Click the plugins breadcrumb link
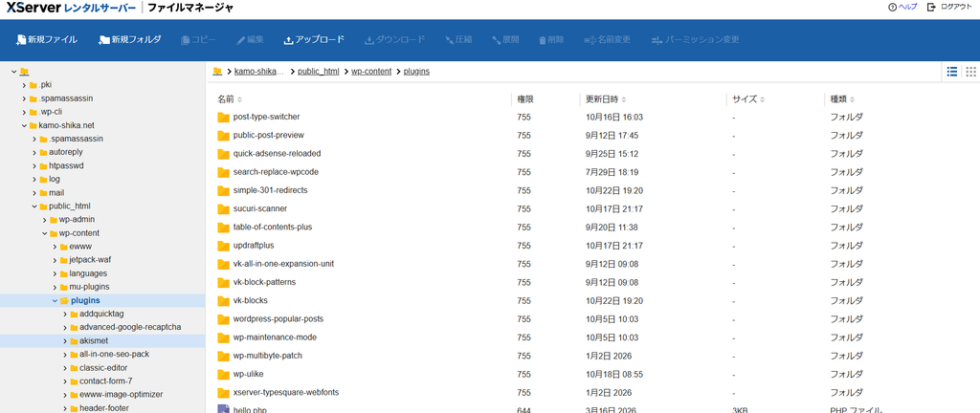Image resolution: width=980 pixels, height=413 pixels. (416, 71)
